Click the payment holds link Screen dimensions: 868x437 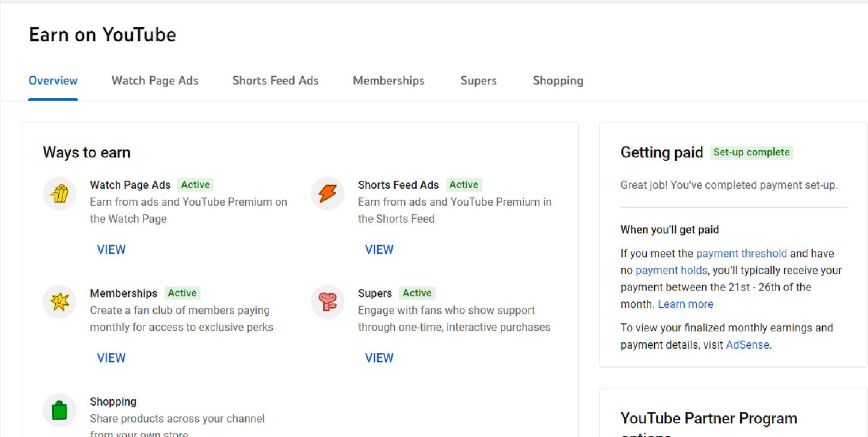(672, 270)
